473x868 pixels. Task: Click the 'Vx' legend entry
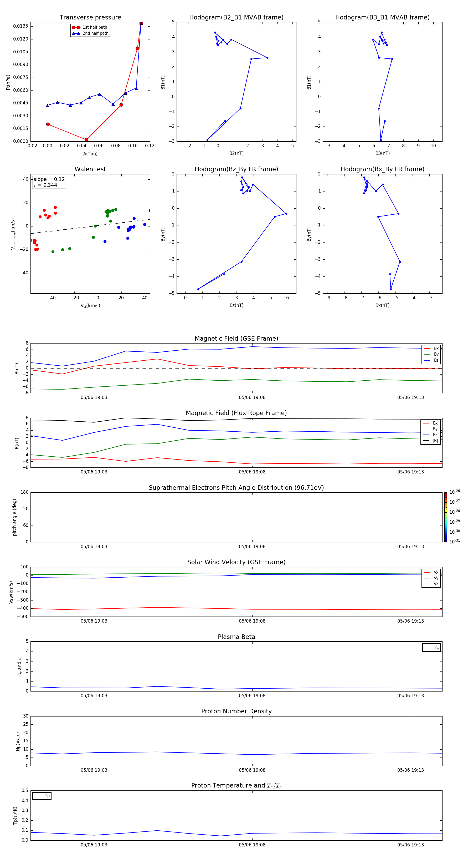[431, 572]
